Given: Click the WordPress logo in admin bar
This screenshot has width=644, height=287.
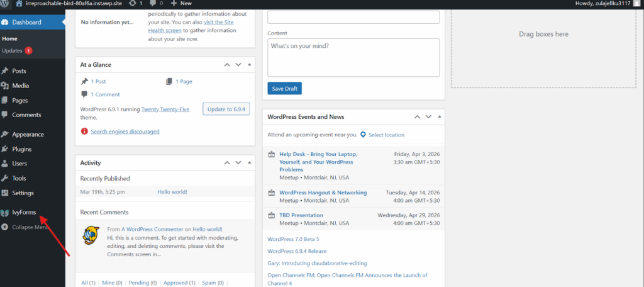Looking at the screenshot, I should pos(8,3).
